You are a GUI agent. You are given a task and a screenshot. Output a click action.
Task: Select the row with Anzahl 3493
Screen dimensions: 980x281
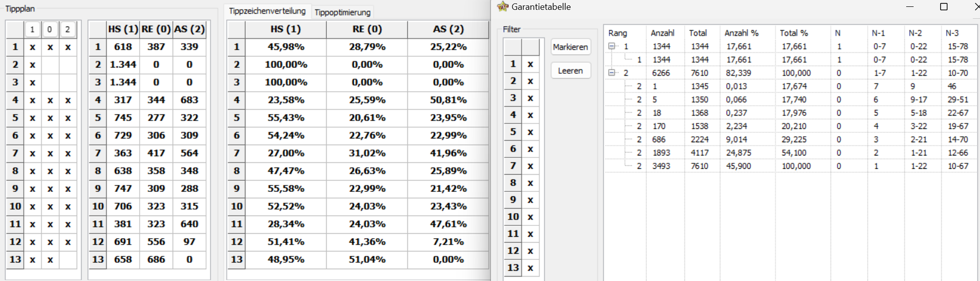click(661, 166)
